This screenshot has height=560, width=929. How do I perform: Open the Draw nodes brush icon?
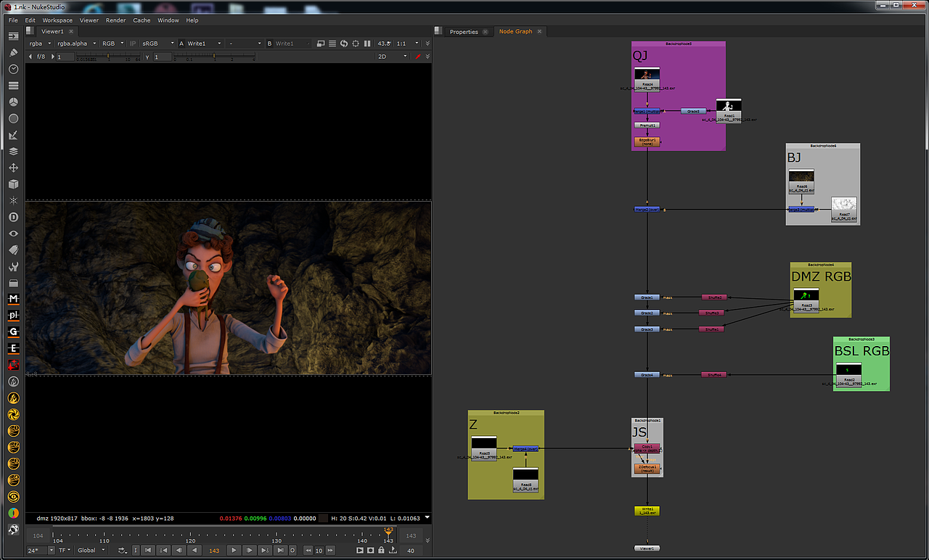pos(13,53)
